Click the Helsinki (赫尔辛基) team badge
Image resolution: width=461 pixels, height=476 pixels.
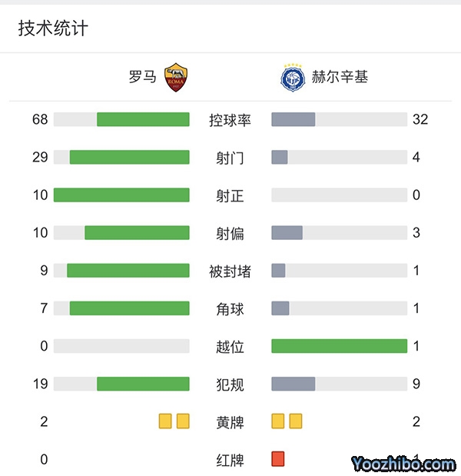[293, 78]
